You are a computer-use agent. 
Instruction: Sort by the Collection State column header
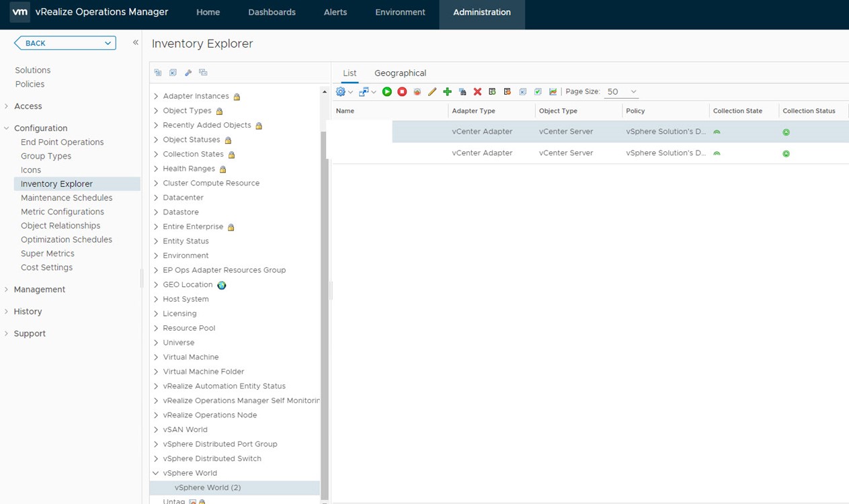737,111
